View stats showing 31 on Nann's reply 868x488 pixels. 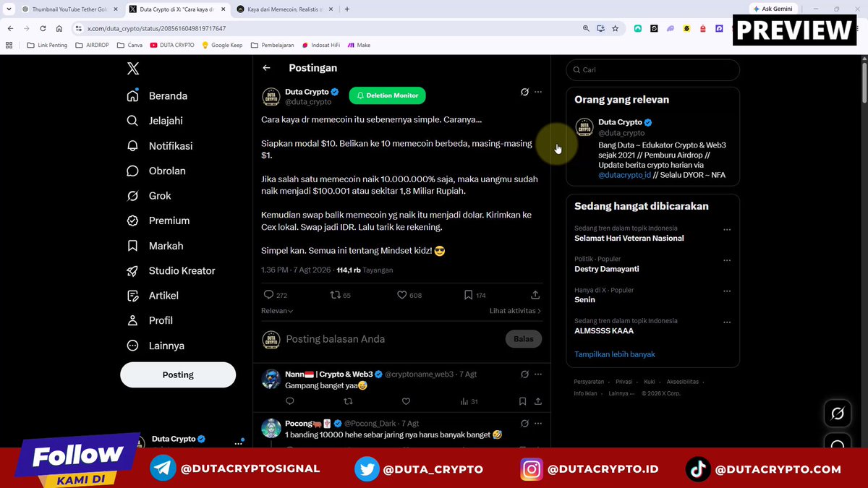pos(469,401)
